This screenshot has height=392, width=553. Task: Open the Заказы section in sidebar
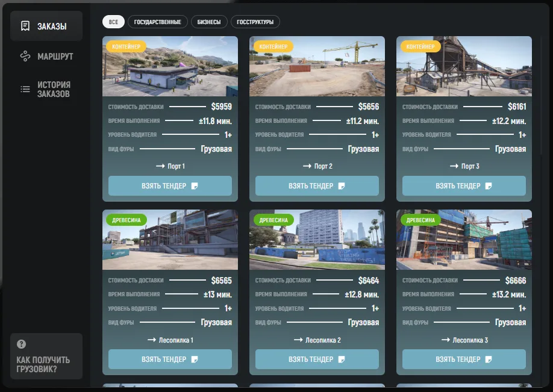[x=46, y=26]
